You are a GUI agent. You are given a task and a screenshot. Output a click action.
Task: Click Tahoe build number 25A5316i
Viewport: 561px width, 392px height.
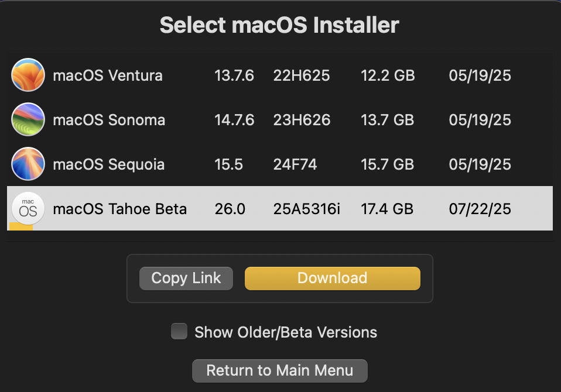(x=306, y=209)
